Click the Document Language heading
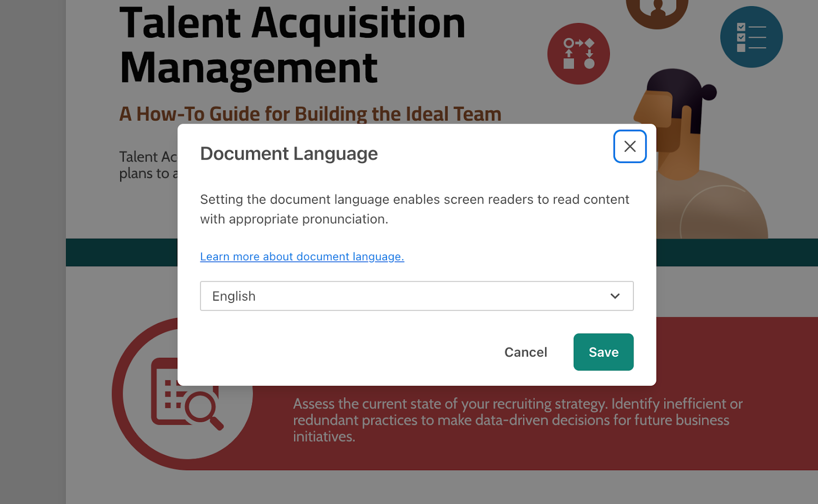818x504 pixels. tap(289, 153)
